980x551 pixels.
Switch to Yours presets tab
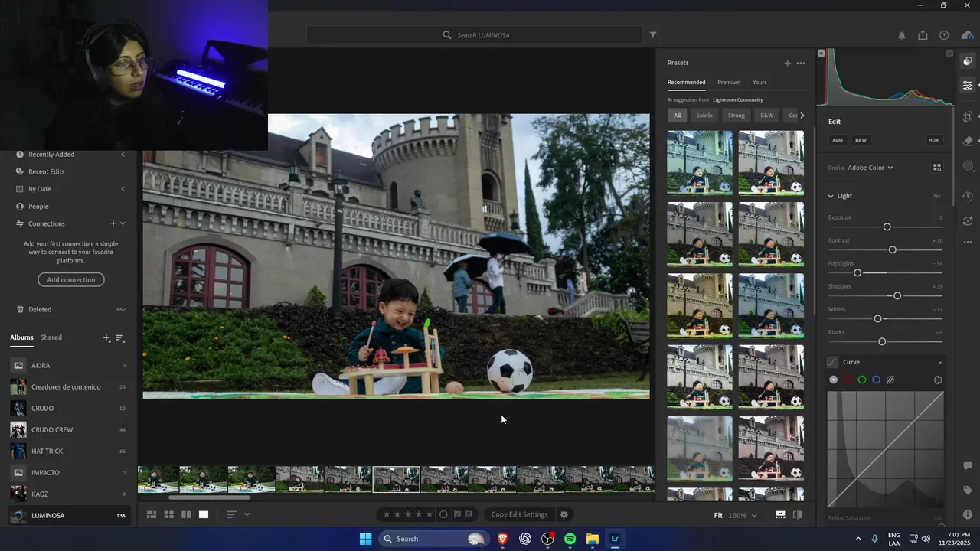759,82
